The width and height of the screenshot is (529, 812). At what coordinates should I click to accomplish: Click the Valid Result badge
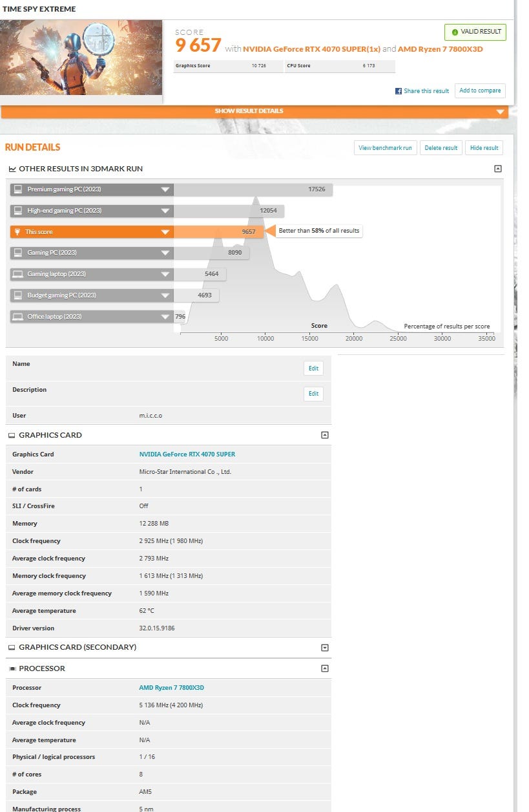pos(475,32)
